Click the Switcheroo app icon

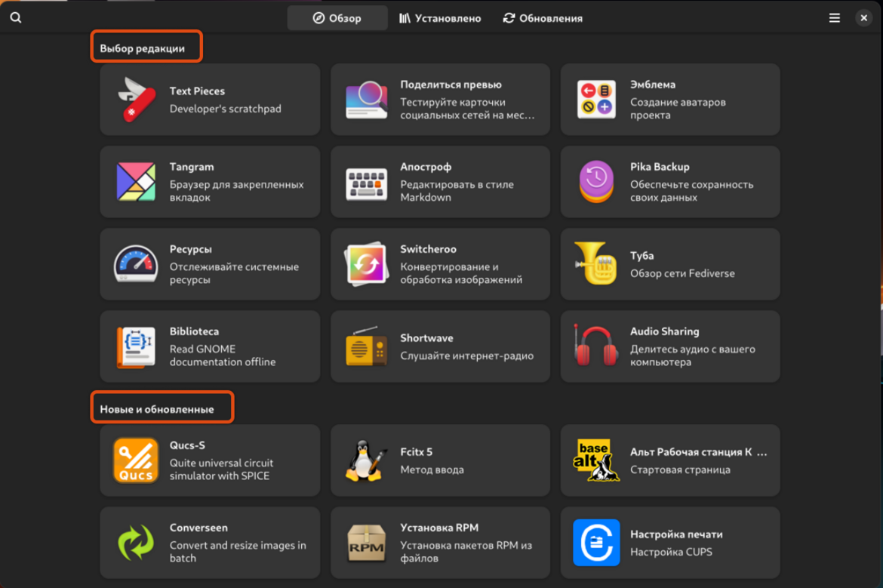(367, 263)
